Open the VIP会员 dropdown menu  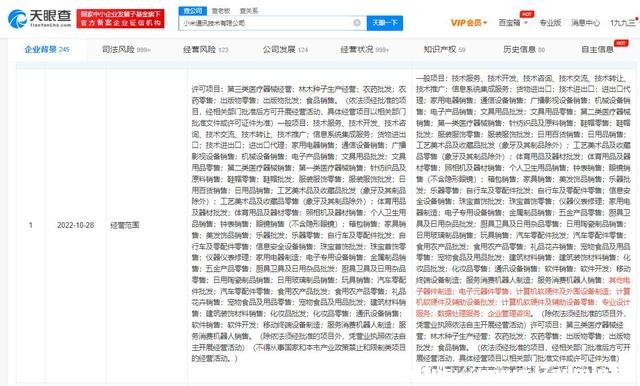coord(469,23)
